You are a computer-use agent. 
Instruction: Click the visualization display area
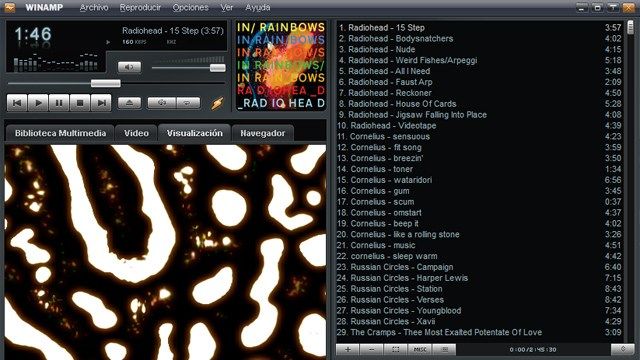165,252
